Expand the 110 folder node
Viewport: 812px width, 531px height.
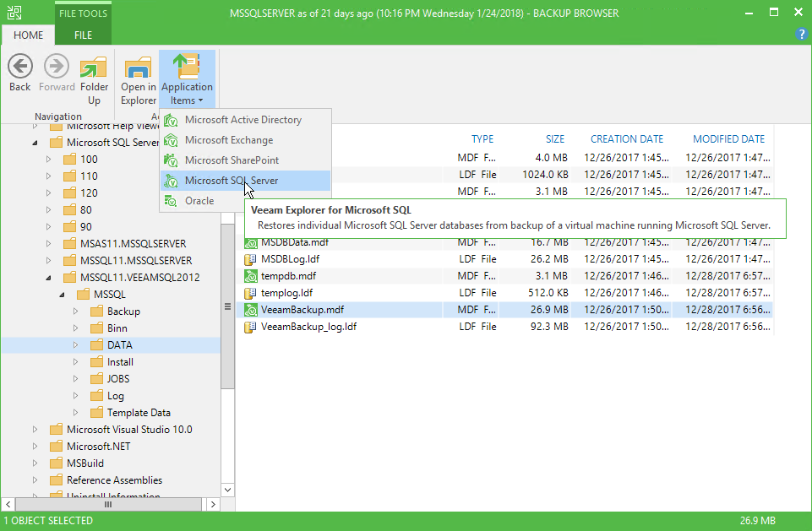[48, 176]
